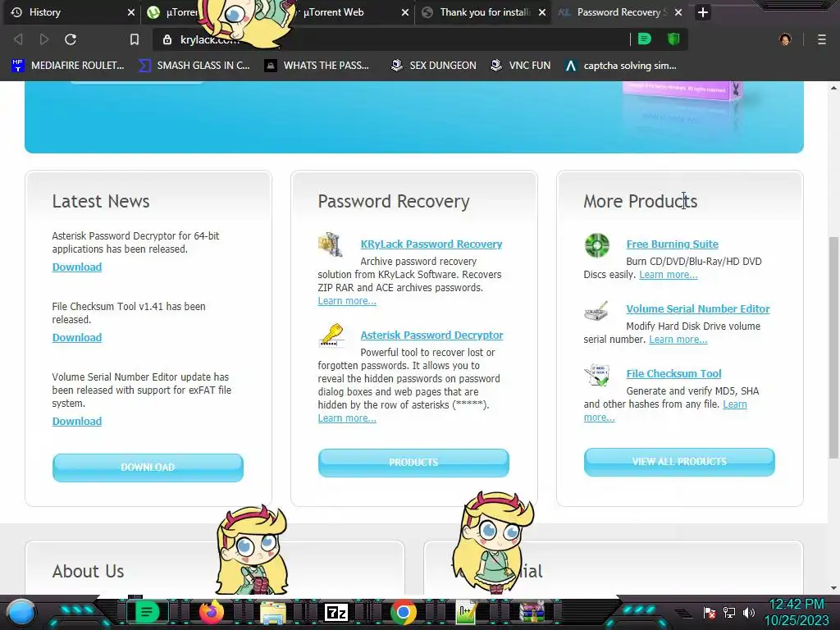840x630 pixels.
Task: Click the volume speaker tray icon
Action: (x=748, y=612)
